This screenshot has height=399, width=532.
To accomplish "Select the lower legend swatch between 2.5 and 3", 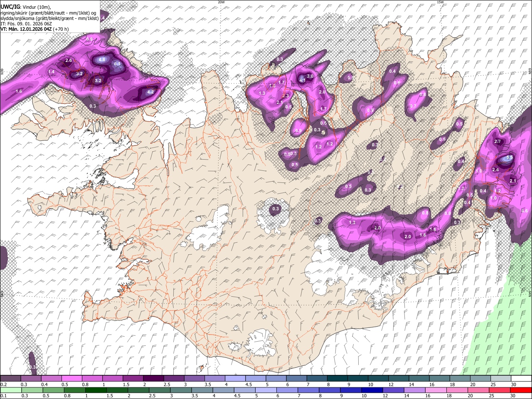I will 160,390.
